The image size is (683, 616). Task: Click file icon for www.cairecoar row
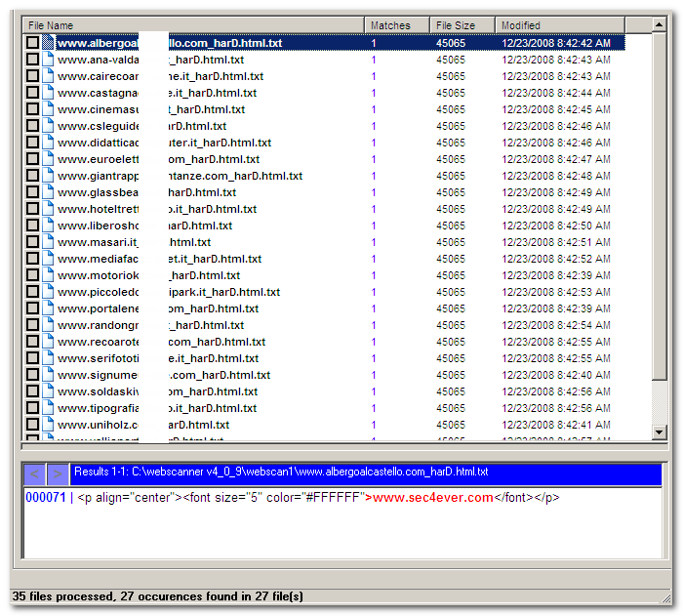pyautogui.click(x=48, y=76)
